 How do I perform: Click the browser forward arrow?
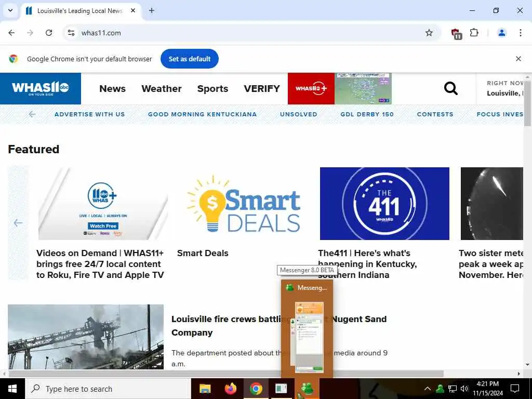(x=30, y=33)
